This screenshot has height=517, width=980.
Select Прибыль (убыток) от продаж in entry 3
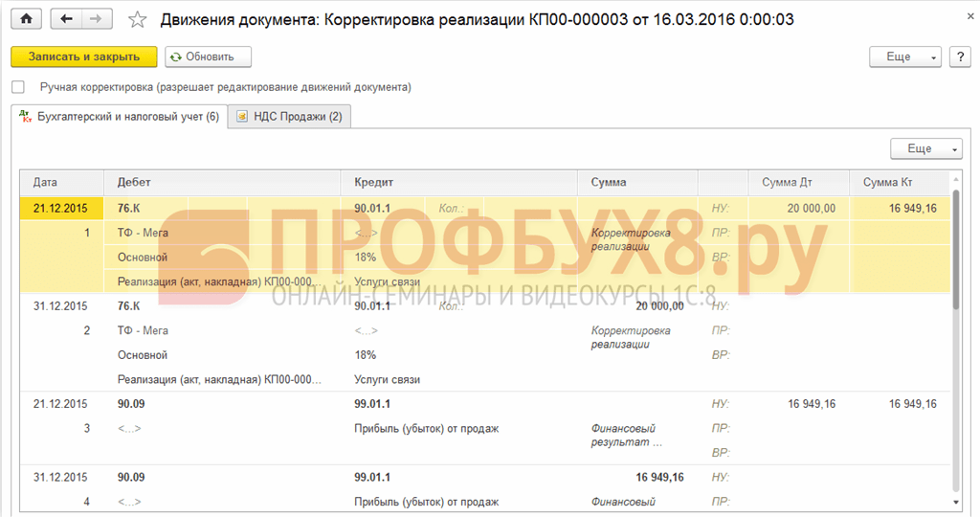[x=426, y=429]
